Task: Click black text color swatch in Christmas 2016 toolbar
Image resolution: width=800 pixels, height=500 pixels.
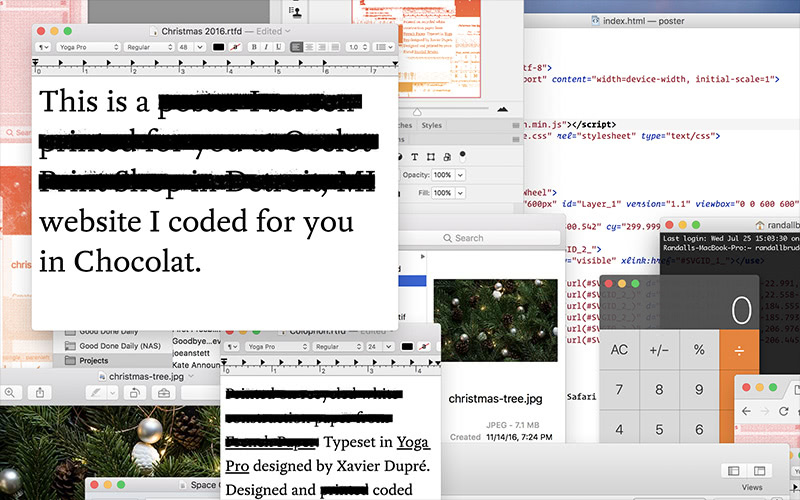Action: 218,47
